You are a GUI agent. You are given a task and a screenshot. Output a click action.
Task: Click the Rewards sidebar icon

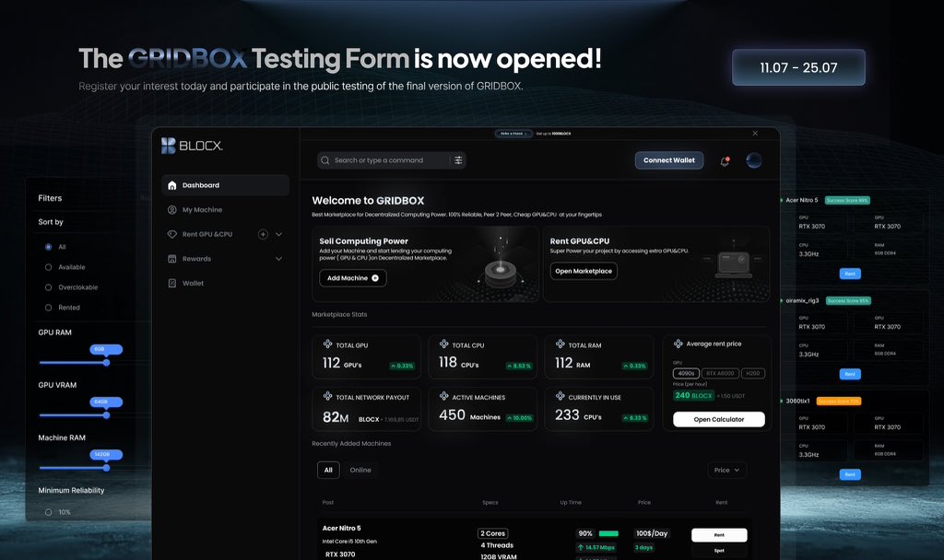pyautogui.click(x=171, y=259)
